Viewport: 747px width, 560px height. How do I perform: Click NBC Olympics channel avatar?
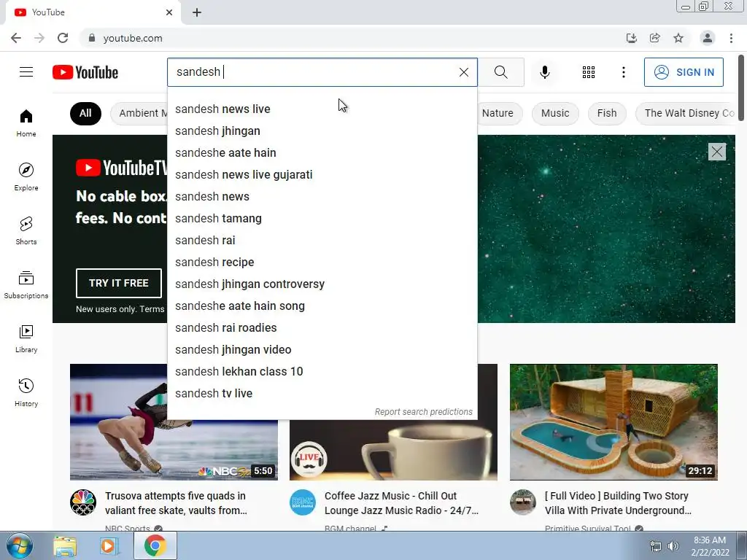[83, 502]
